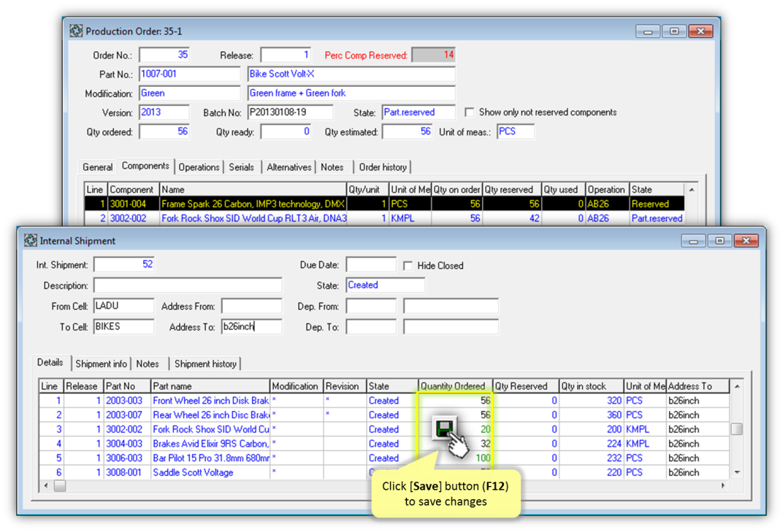Click the Part No. field showing 1007-001
Viewport: 783px width, 532px height.
(x=189, y=74)
